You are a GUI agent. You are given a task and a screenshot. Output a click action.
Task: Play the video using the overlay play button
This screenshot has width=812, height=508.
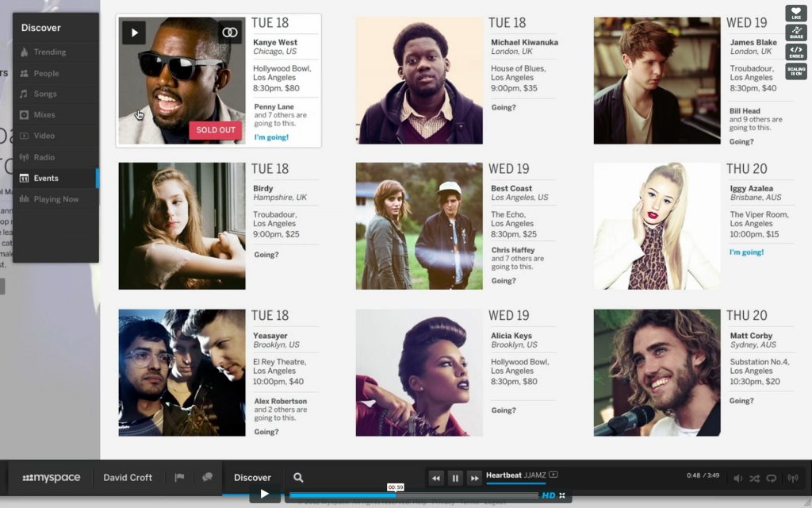(x=265, y=494)
